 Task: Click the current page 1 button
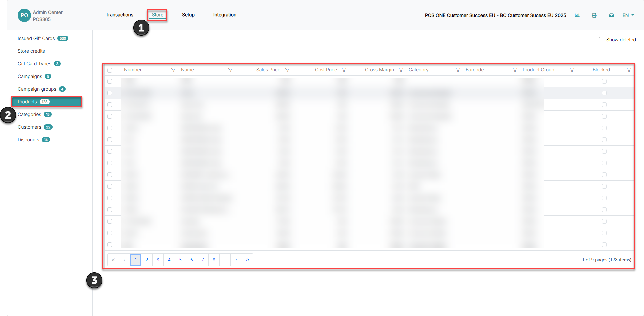click(136, 260)
